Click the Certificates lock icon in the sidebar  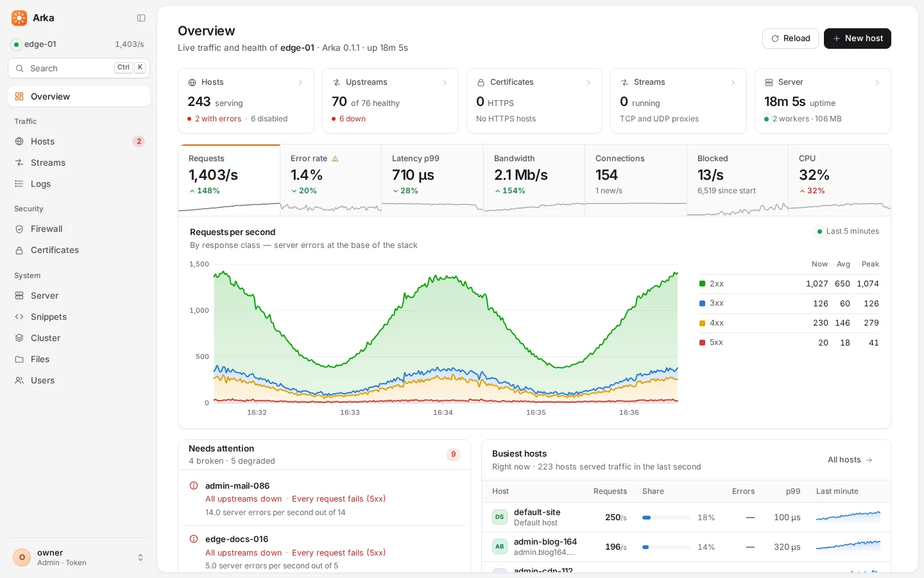[x=19, y=250]
